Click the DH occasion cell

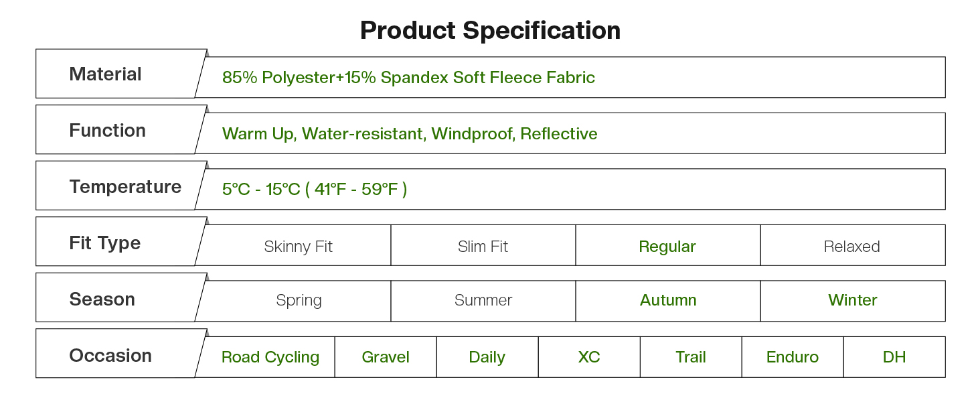(894, 357)
